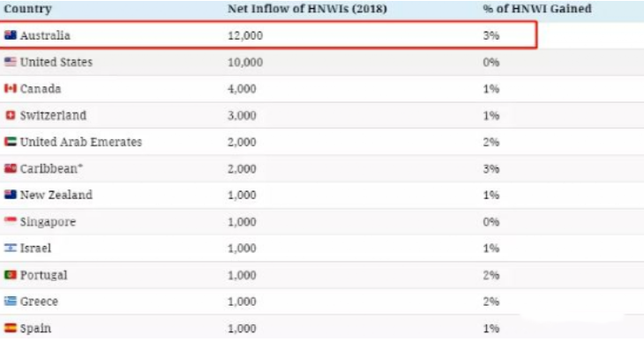The image size is (644, 349).
Task: Click the New Zealand flag icon
Action: point(11,195)
